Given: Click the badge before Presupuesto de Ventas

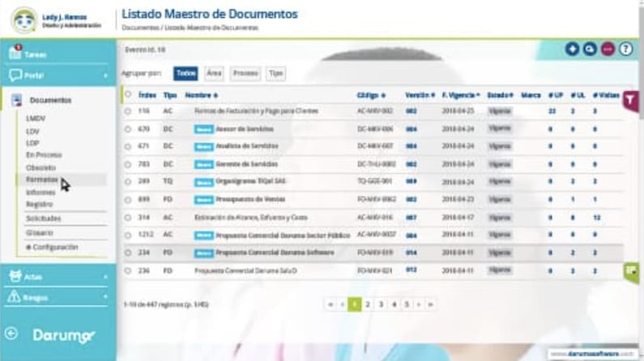Looking at the screenshot, I should click(x=203, y=200).
